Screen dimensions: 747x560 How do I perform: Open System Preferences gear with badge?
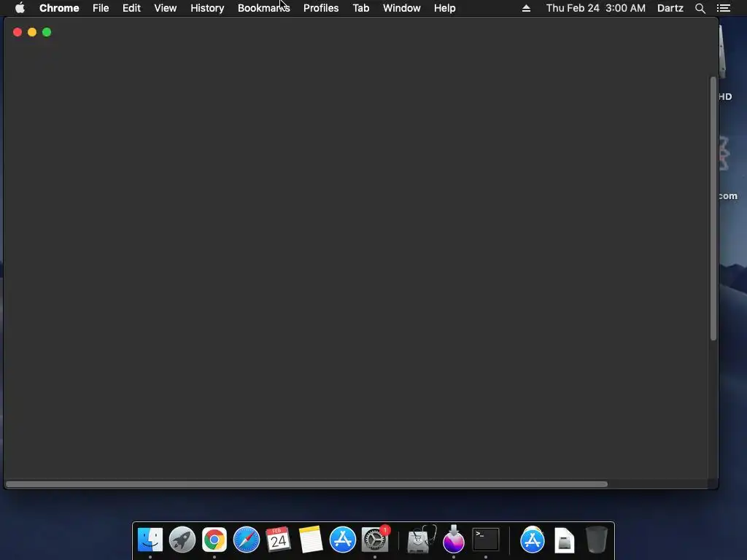[x=375, y=540]
